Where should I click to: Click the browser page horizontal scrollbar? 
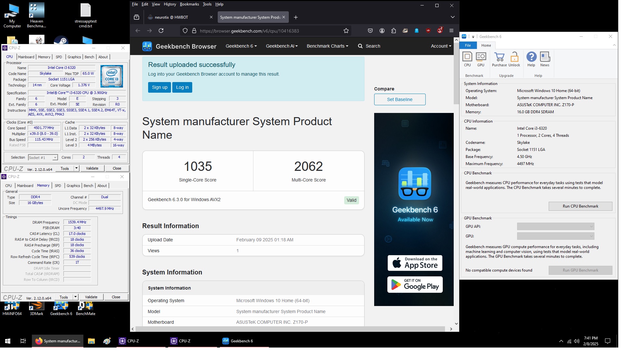click(290, 329)
